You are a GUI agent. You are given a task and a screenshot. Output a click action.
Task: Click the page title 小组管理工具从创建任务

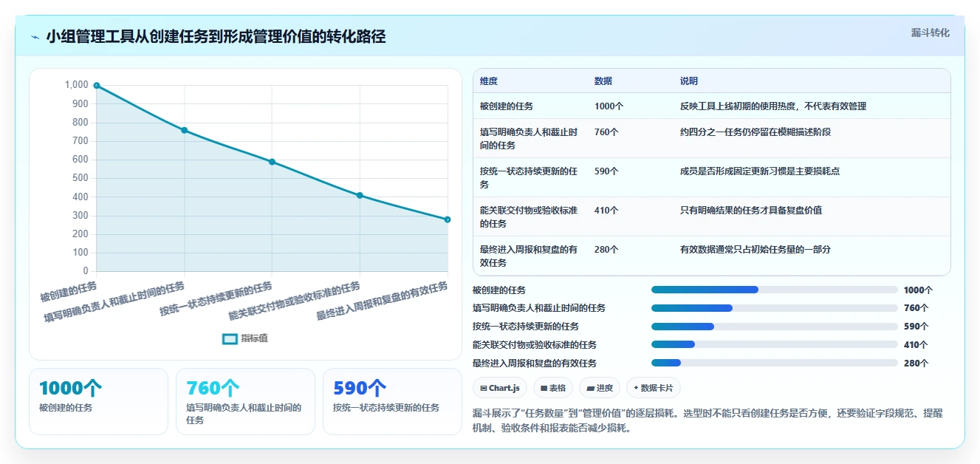click(216, 36)
